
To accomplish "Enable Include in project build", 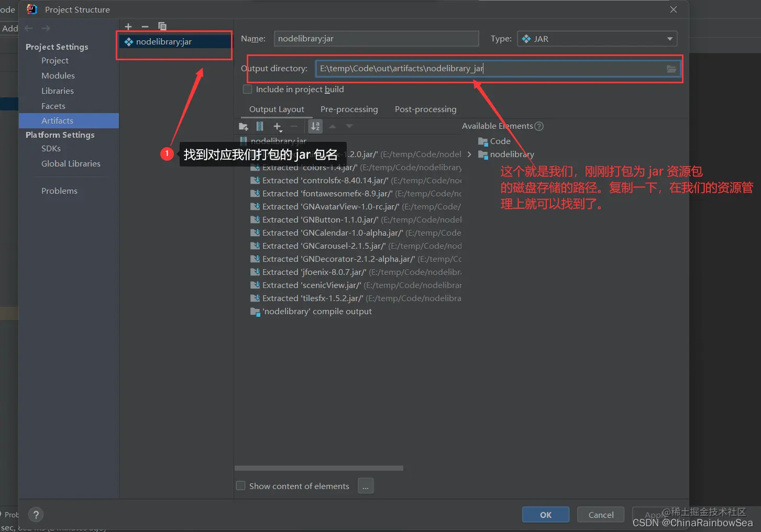I will tap(248, 90).
